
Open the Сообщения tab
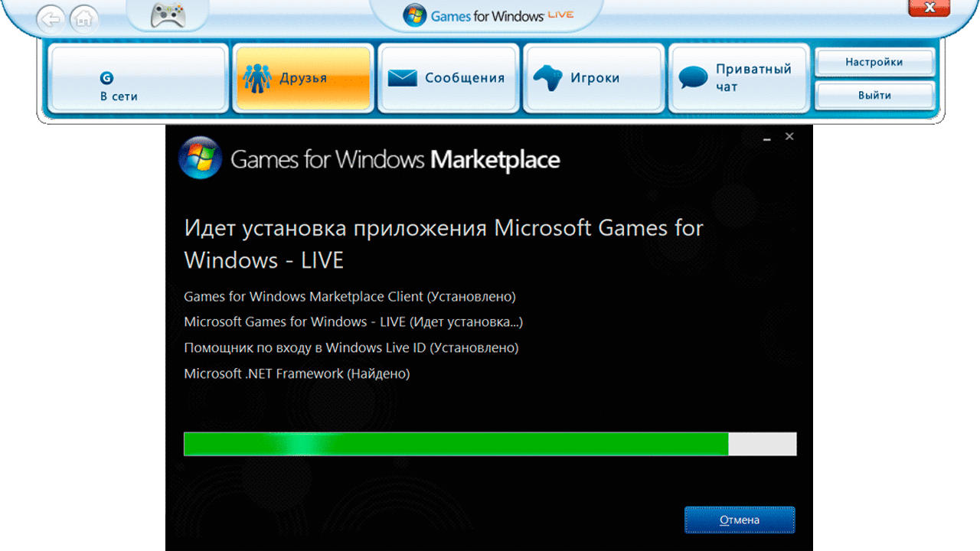449,78
